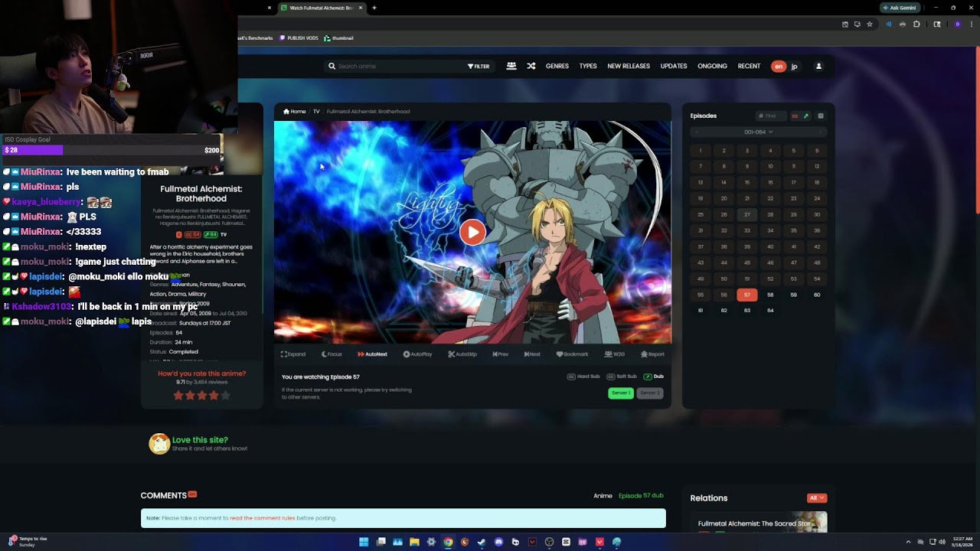Image resolution: width=980 pixels, height=551 pixels.
Task: Select episode 58
Action: pos(770,295)
